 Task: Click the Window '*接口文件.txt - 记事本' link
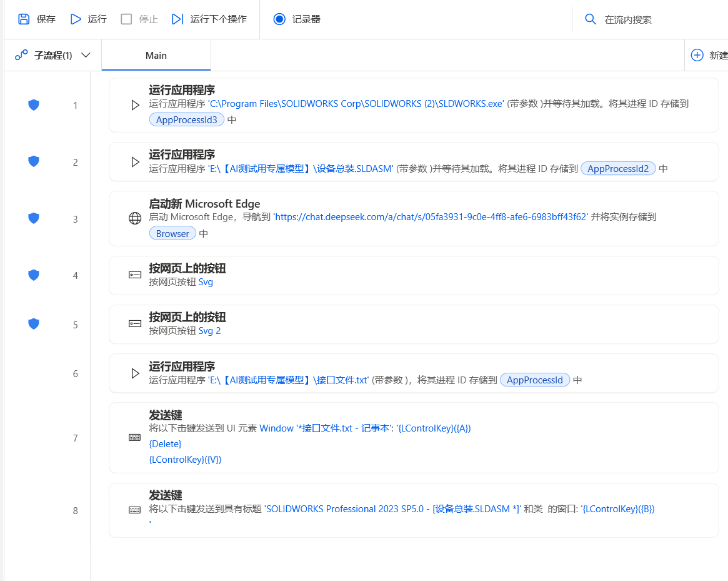click(326, 428)
